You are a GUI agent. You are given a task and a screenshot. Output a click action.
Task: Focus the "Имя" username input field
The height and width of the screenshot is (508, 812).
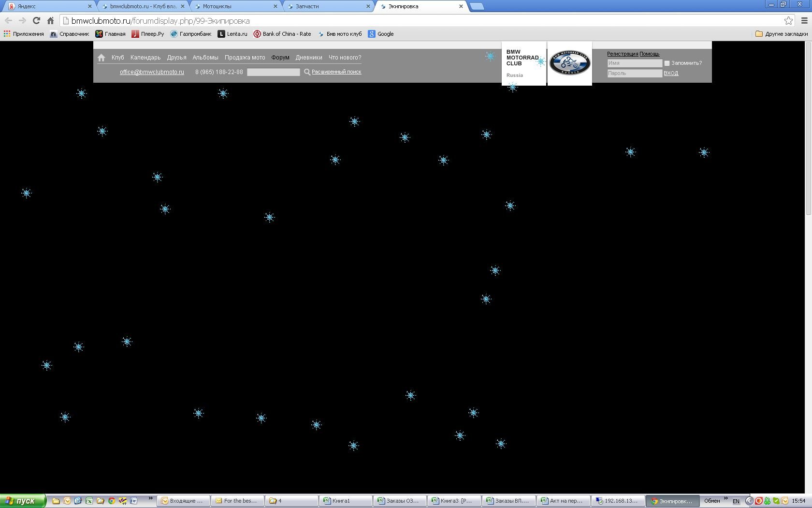click(634, 63)
